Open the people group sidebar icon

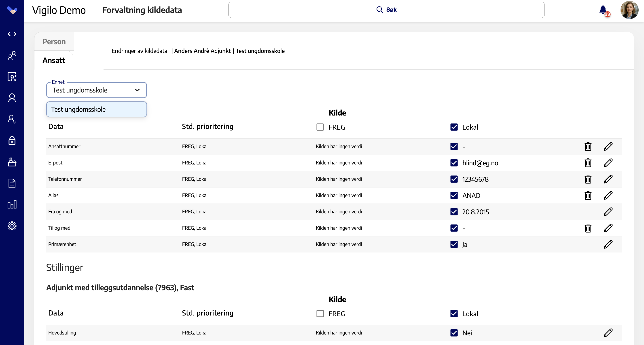tap(12, 55)
